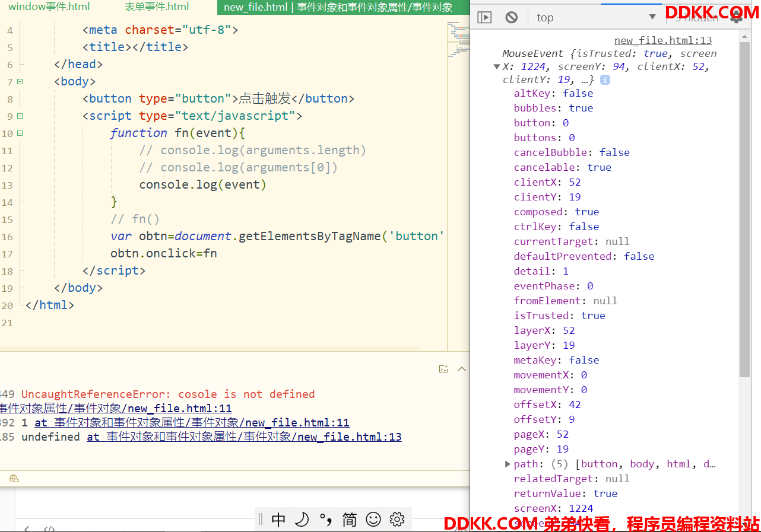Click the returnValue: true property

click(566, 493)
